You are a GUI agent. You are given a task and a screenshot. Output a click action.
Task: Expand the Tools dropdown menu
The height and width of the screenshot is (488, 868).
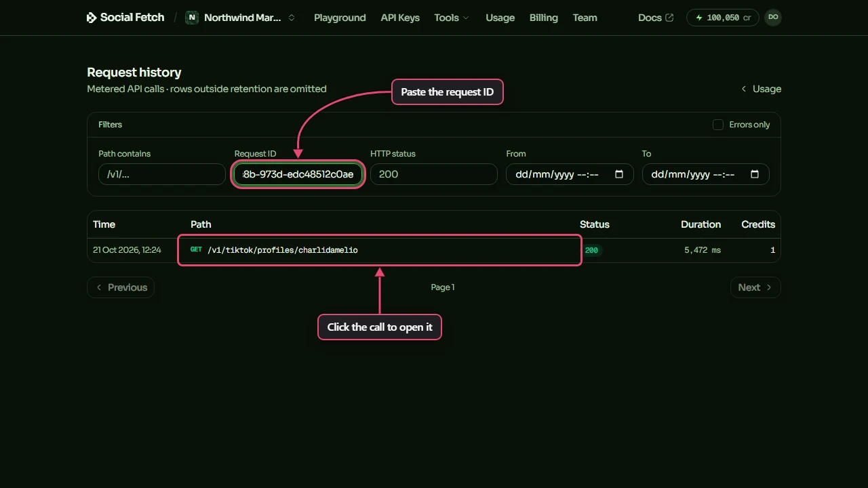point(452,18)
